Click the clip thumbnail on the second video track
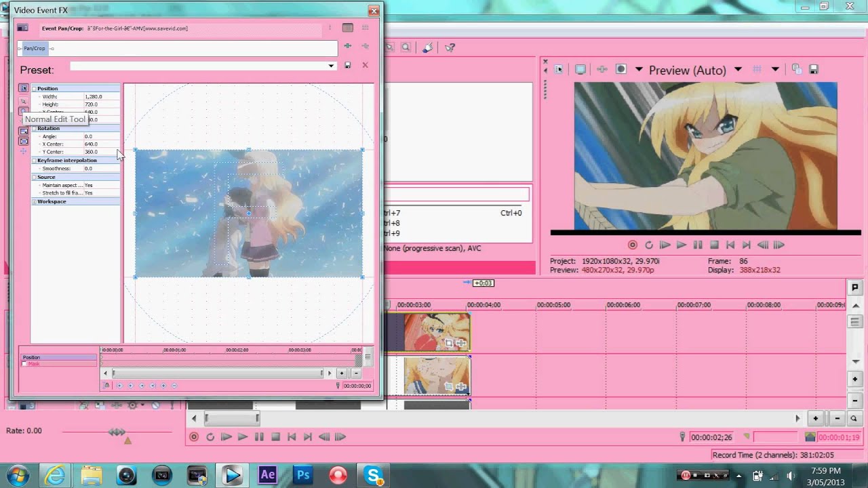The height and width of the screenshot is (488, 868). point(437,375)
